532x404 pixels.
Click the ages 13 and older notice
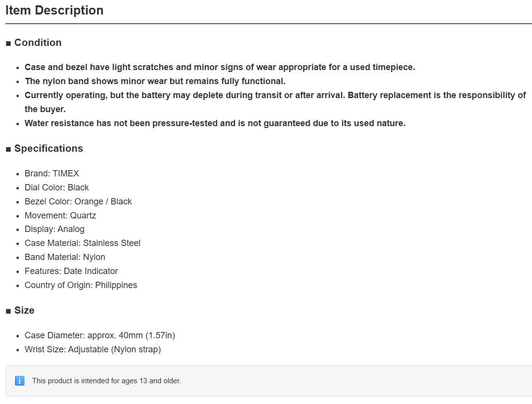pos(106,381)
